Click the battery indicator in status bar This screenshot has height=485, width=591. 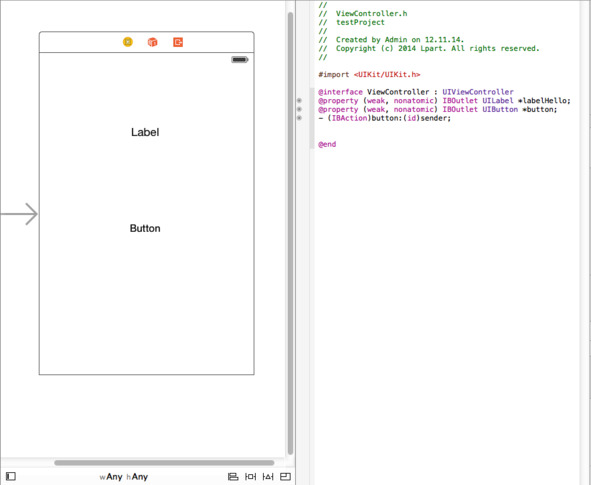point(240,60)
